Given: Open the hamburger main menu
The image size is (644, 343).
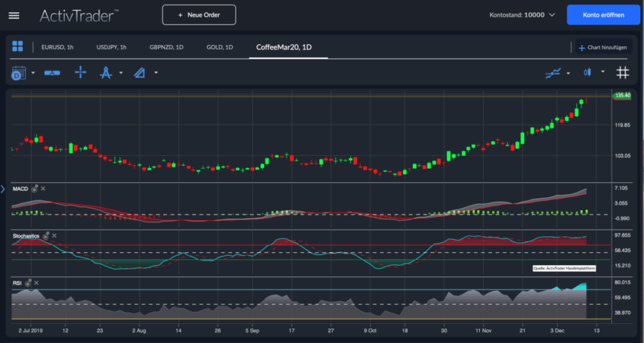Looking at the screenshot, I should [x=14, y=15].
